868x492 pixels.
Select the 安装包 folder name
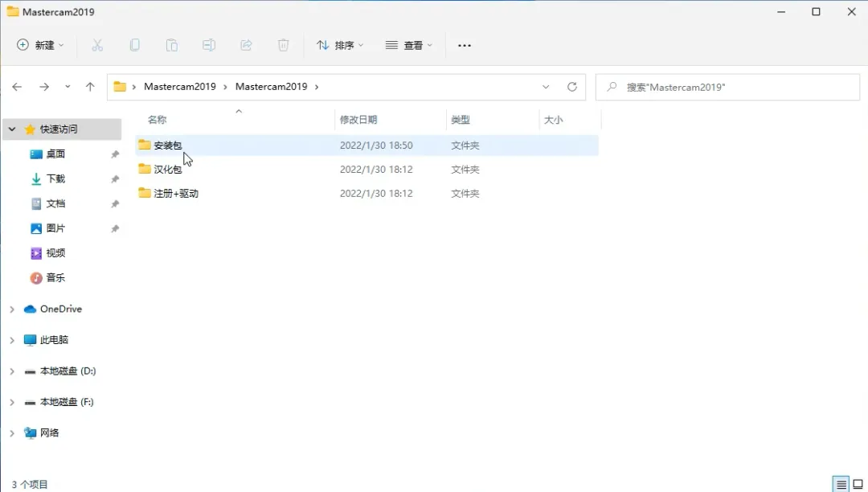168,145
